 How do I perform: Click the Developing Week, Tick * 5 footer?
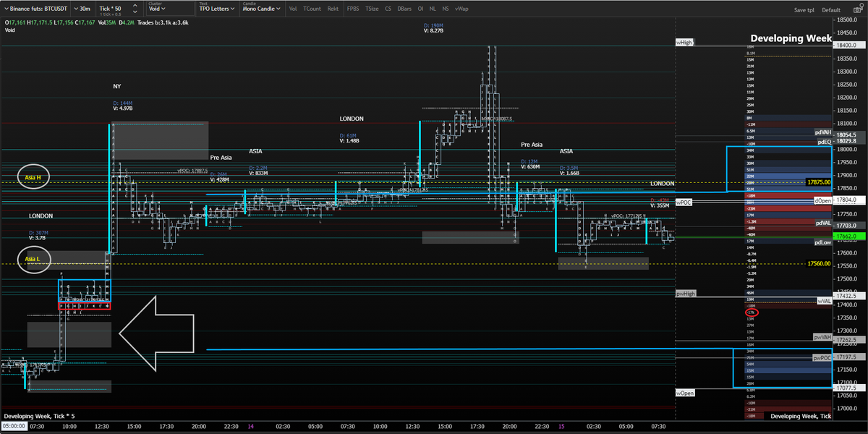pyautogui.click(x=39, y=416)
